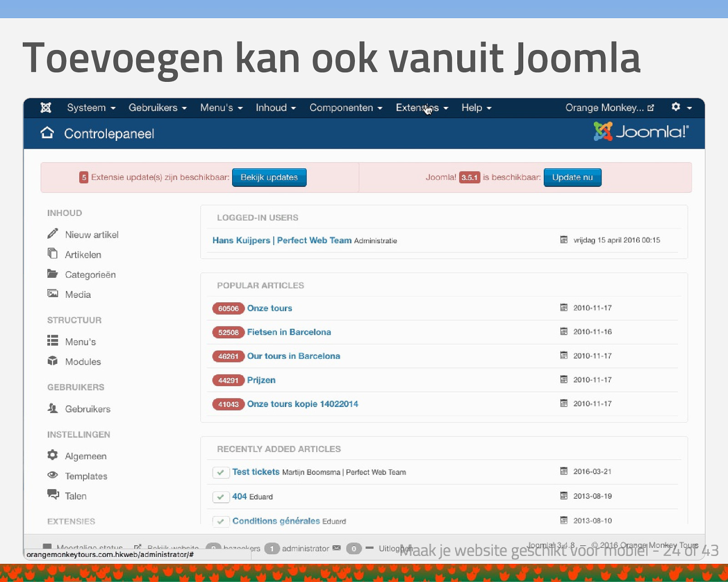Click calendar icon beside vrijdag 15 april
Viewport: 728px width, 582px height.
pos(564,240)
